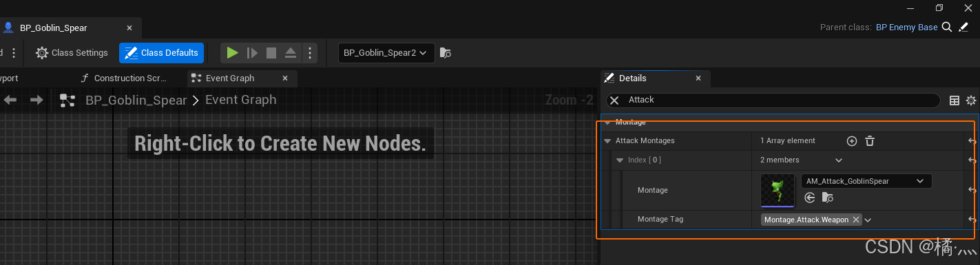Click the Frame Skip step button
The width and height of the screenshot is (980, 265).
coord(252,53)
